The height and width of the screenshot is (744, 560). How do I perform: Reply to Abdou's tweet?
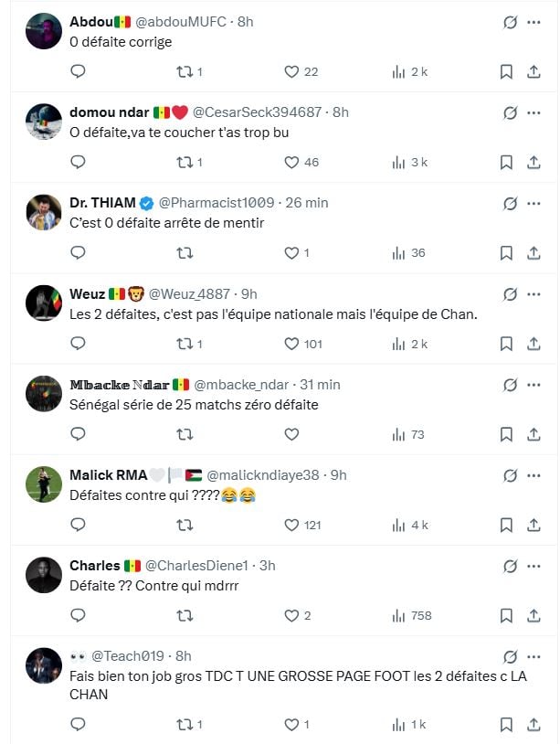point(79,71)
